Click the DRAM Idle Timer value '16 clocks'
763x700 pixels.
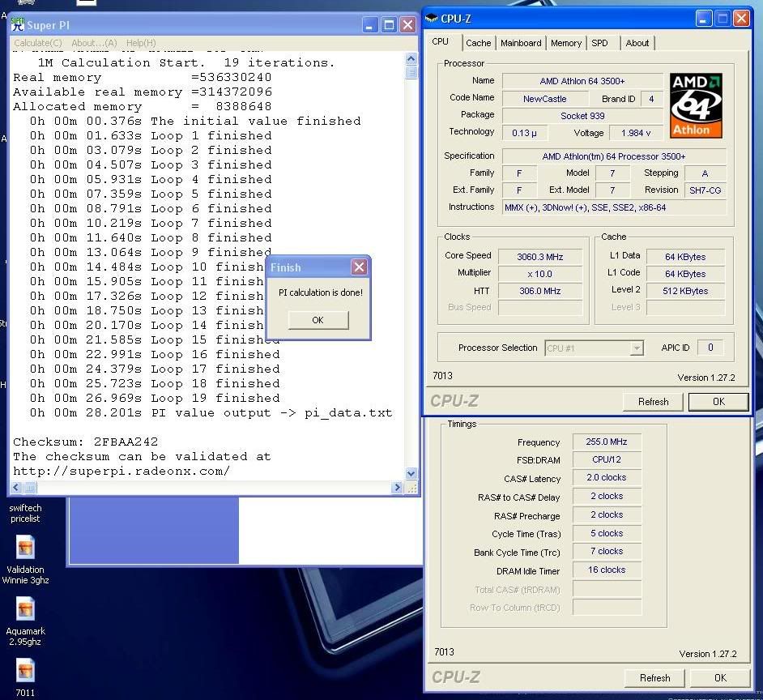pyautogui.click(x=607, y=570)
